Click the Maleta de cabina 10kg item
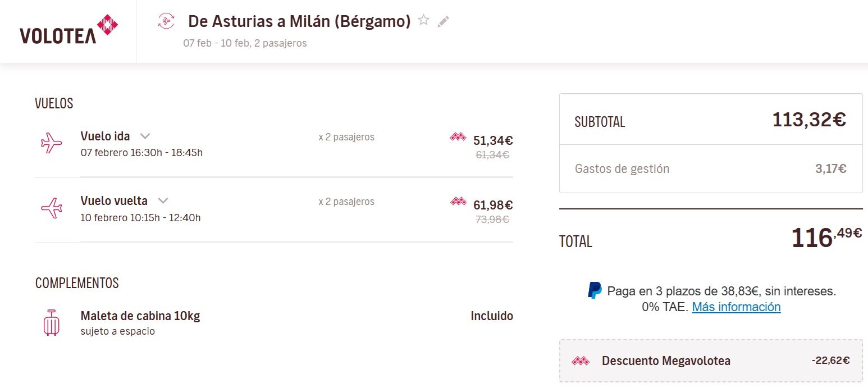 point(140,316)
